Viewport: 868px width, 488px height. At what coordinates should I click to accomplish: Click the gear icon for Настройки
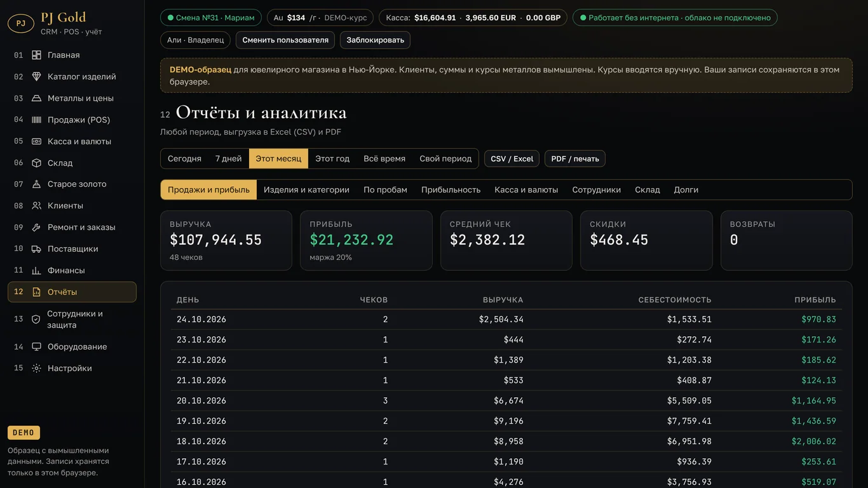(36, 369)
